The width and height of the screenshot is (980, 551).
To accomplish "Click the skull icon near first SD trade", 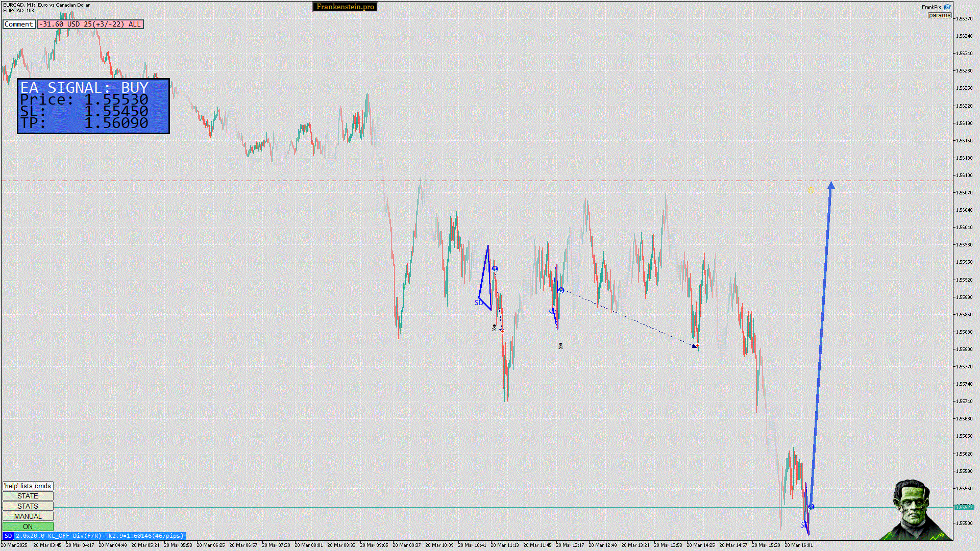I will (494, 328).
